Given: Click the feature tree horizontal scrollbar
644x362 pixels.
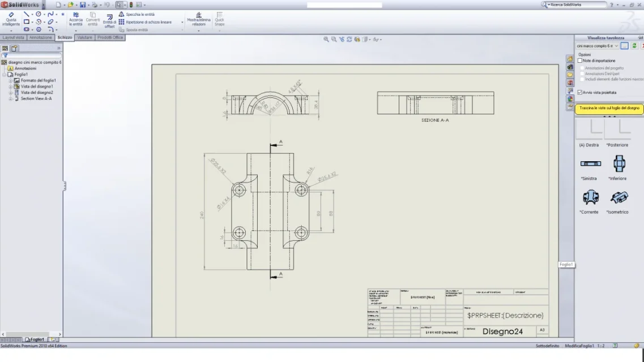Looking at the screenshot, I should click(32, 334).
